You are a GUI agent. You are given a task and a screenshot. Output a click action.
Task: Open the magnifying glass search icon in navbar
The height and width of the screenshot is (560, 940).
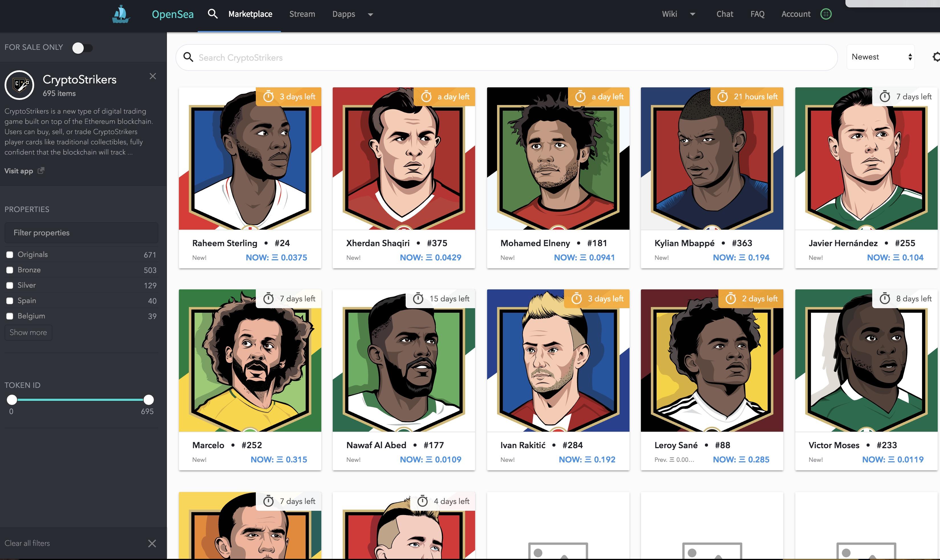(x=212, y=14)
